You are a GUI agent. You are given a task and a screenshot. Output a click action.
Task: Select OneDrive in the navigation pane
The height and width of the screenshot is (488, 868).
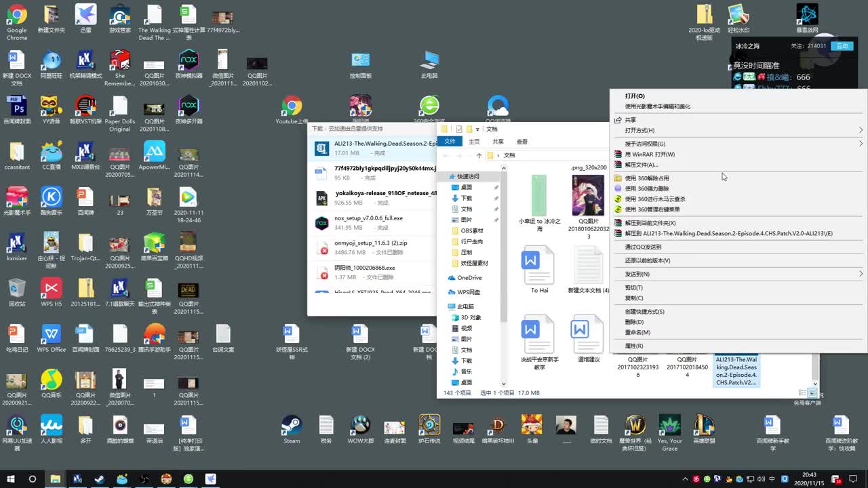coord(469,278)
